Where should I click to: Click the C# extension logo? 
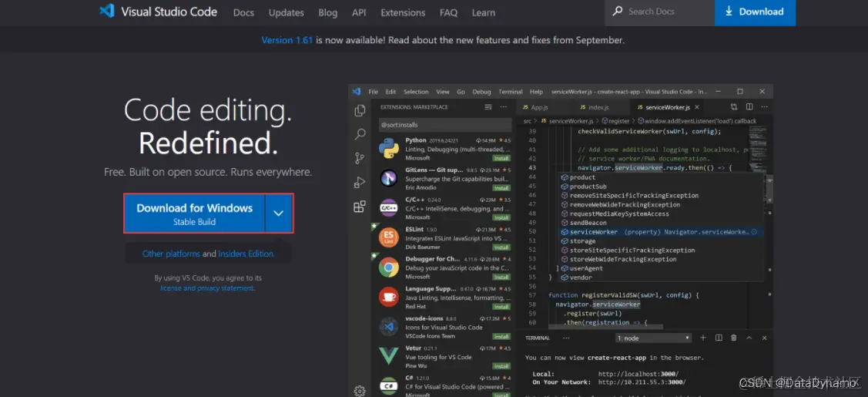coord(389,386)
